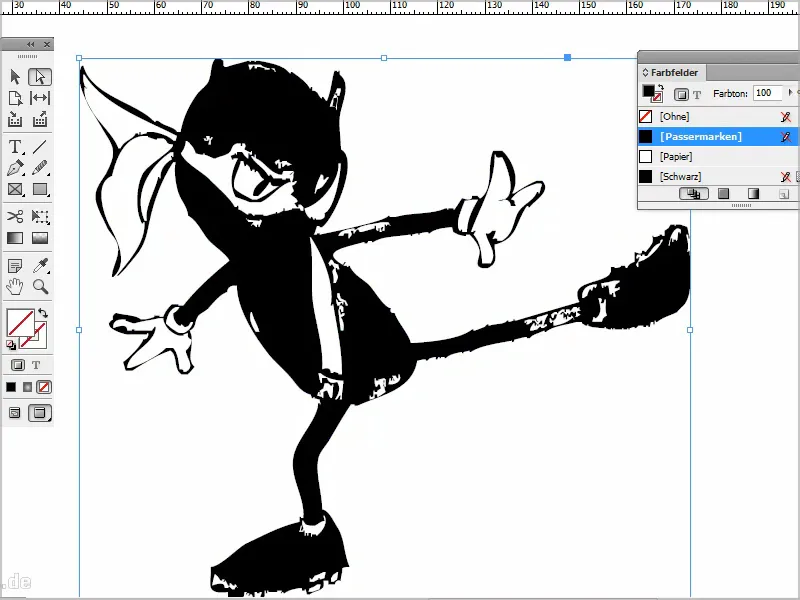Apply solid color from toolbox
The width and height of the screenshot is (800, 600).
11,387
